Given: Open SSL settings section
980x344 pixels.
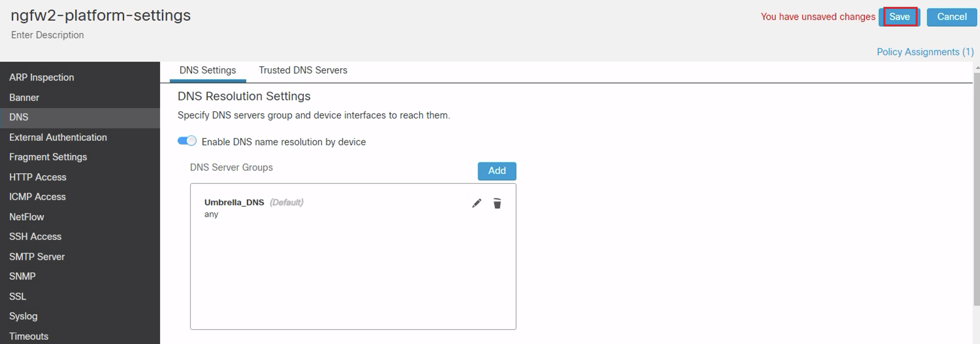Looking at the screenshot, I should 80,296.
